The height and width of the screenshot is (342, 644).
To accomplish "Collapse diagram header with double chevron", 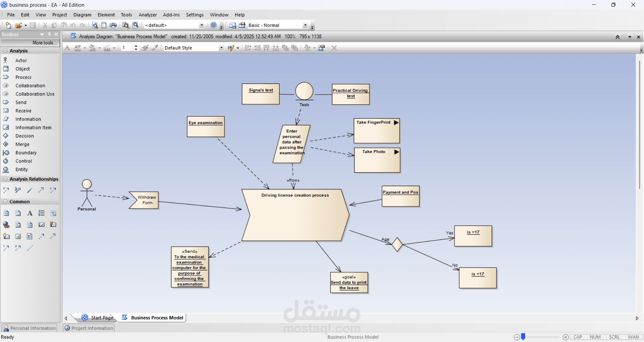I will [618, 37].
